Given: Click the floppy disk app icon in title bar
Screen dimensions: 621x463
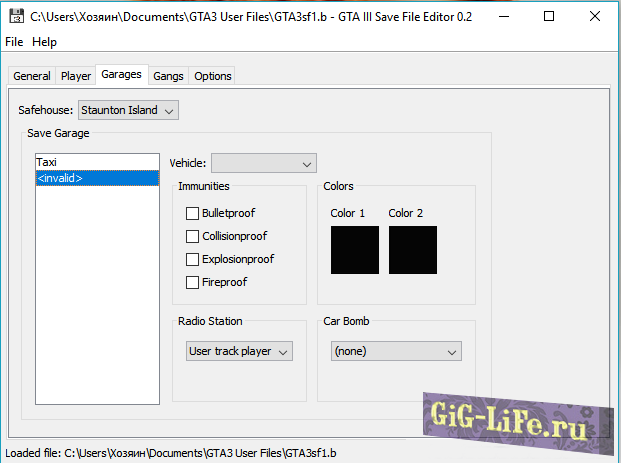Looking at the screenshot, I should tap(17, 17).
